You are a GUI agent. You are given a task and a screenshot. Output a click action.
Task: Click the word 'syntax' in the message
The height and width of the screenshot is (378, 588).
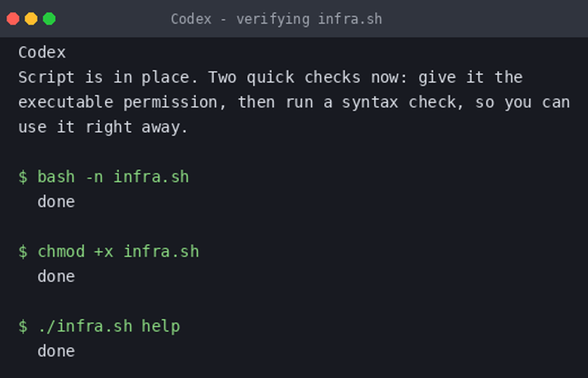[x=370, y=103]
